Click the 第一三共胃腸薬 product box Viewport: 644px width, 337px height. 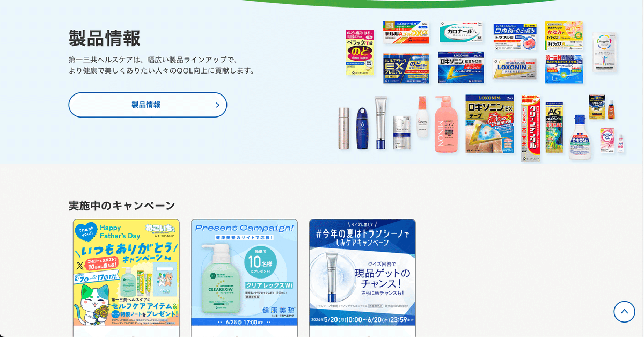(564, 69)
